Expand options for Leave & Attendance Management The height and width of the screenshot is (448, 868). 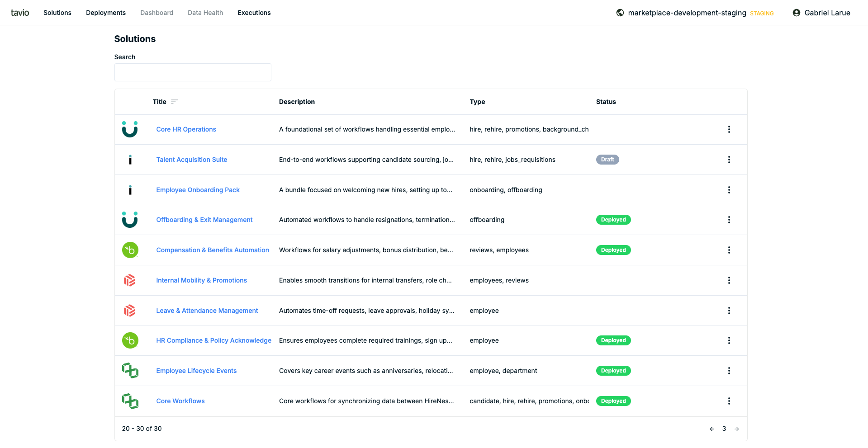pos(729,311)
